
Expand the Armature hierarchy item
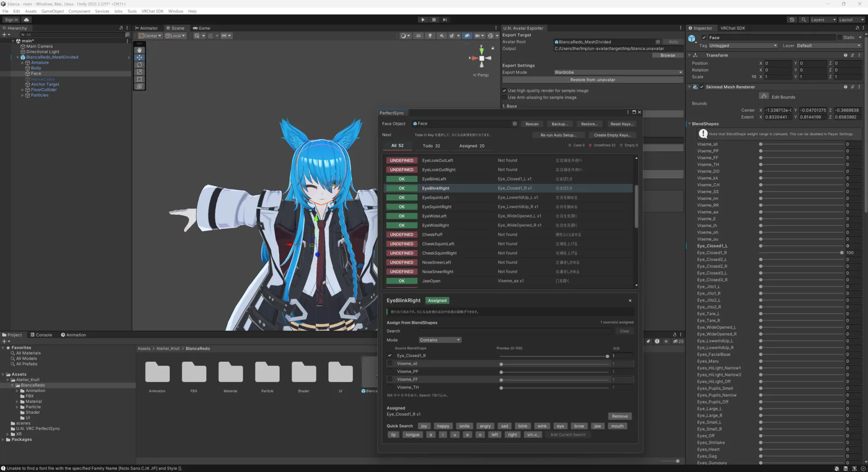pyautogui.click(x=22, y=63)
